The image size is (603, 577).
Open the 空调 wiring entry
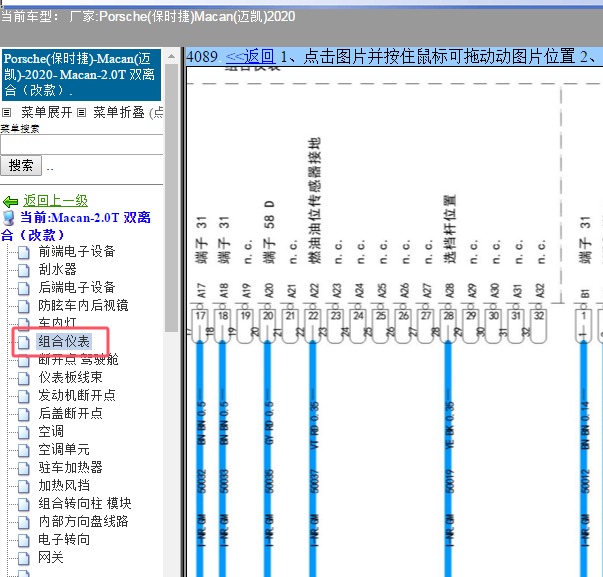[x=51, y=432]
